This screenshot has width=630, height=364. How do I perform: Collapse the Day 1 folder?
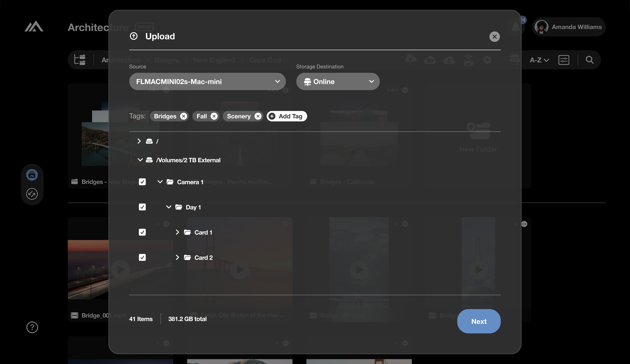pyautogui.click(x=169, y=207)
